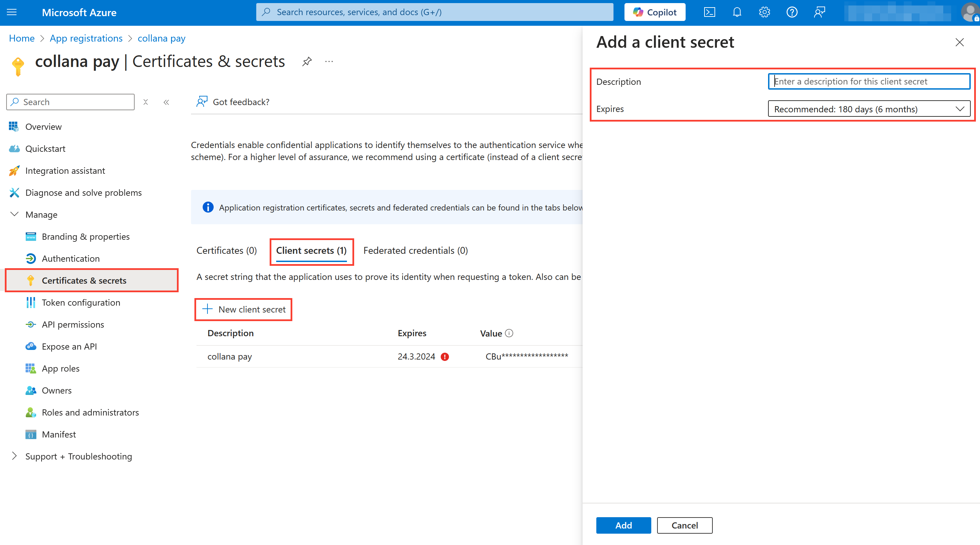Click the expired secret warning icon
Screen dimensions: 980x545
(x=445, y=357)
